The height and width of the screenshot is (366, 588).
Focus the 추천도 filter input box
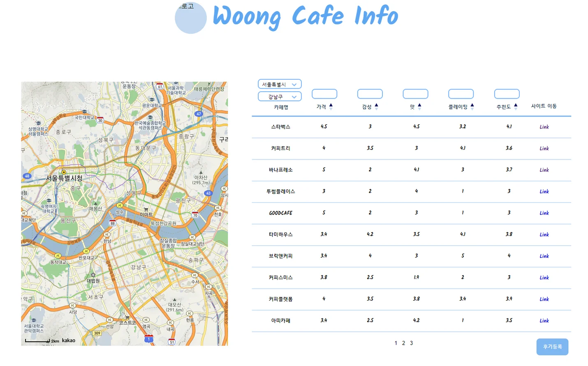click(507, 94)
